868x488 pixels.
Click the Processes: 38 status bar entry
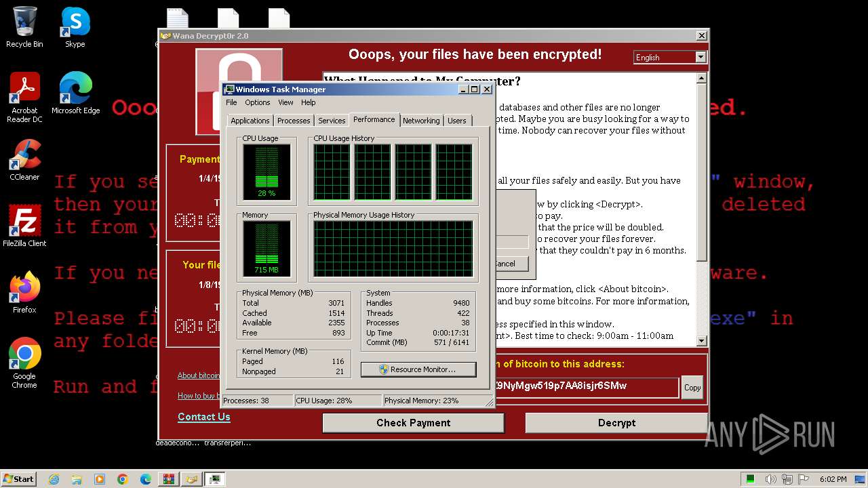(x=258, y=401)
